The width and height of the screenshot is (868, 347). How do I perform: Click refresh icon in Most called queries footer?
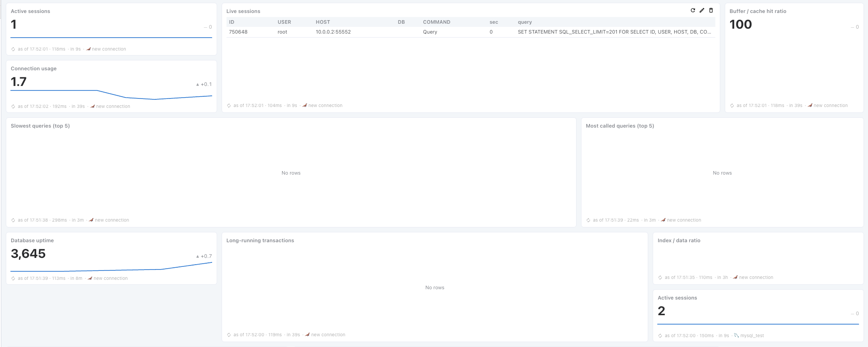589,220
